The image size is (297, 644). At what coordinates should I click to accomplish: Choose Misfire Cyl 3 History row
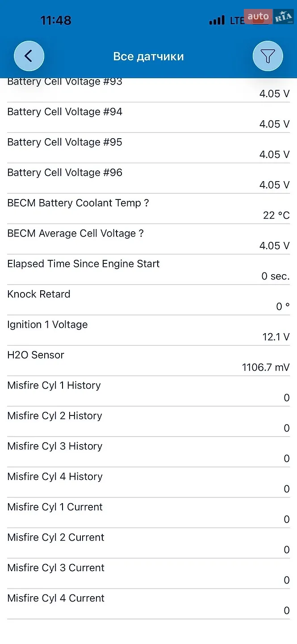tap(148, 452)
